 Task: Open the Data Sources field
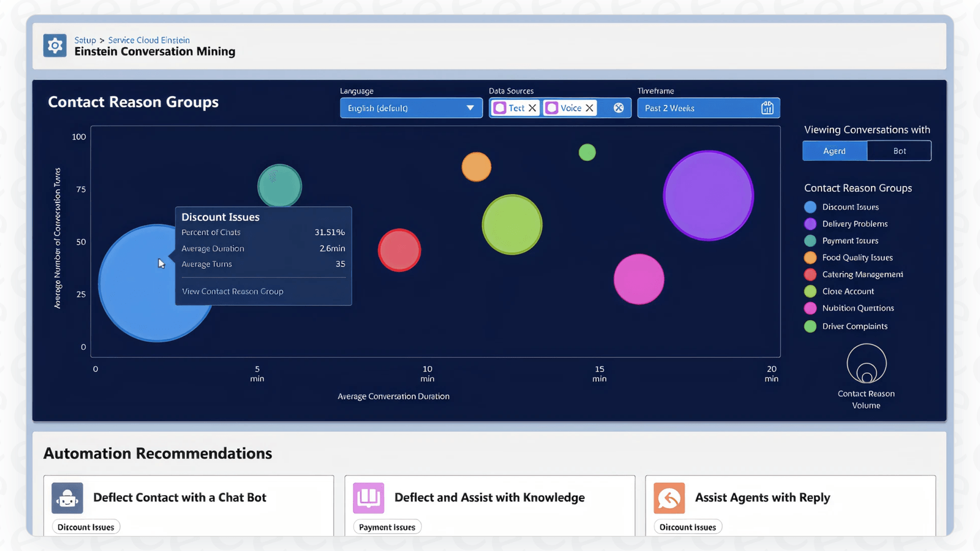point(559,108)
